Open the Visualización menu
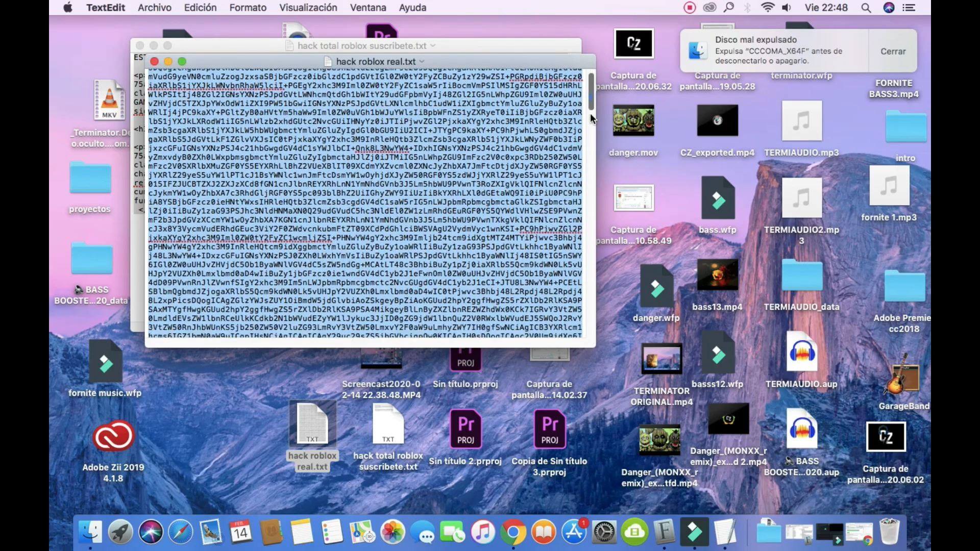 (308, 8)
